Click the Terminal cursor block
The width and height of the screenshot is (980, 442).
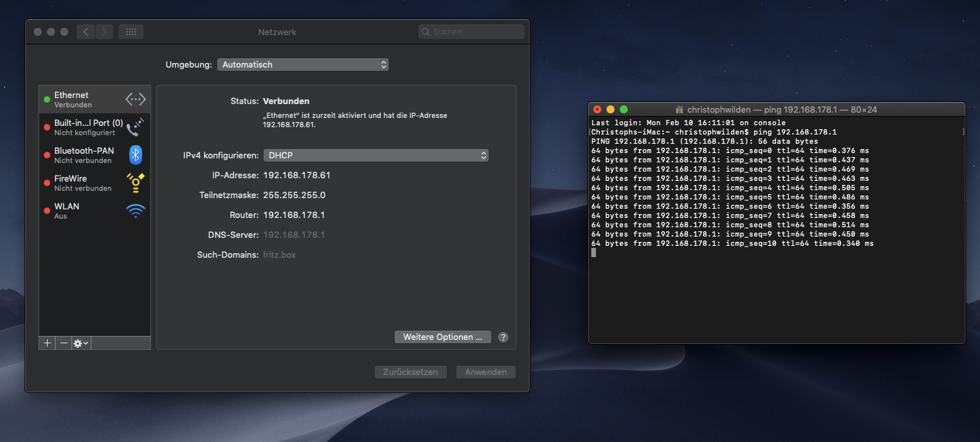[594, 252]
